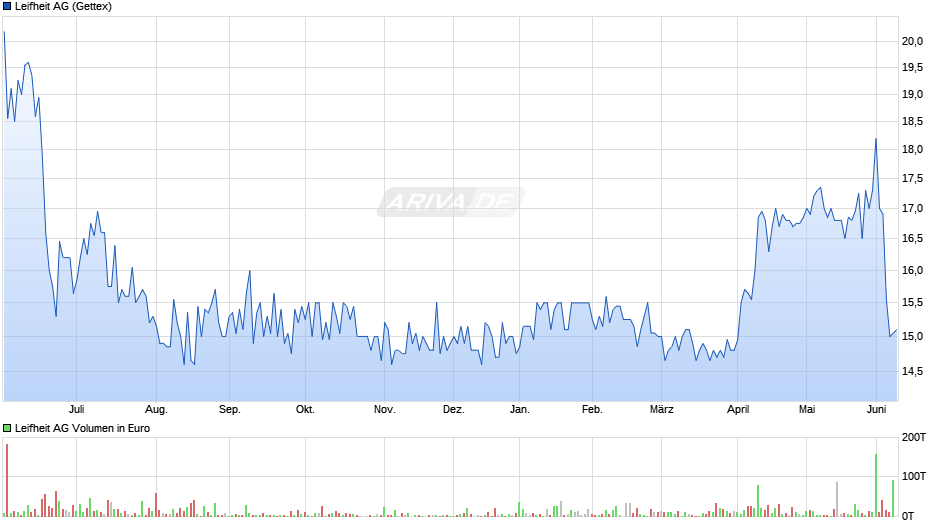Click the 'Sep.' month axis label
Screen dimensions: 940x526
coord(230,409)
